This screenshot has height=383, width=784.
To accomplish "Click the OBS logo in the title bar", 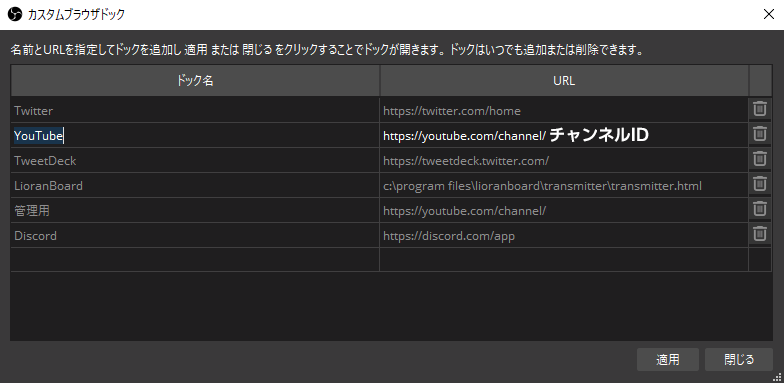I will point(15,14).
